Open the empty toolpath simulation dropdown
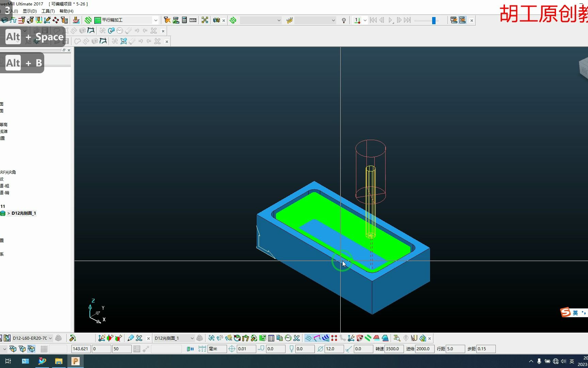588x368 pixels. pyautogui.click(x=279, y=20)
